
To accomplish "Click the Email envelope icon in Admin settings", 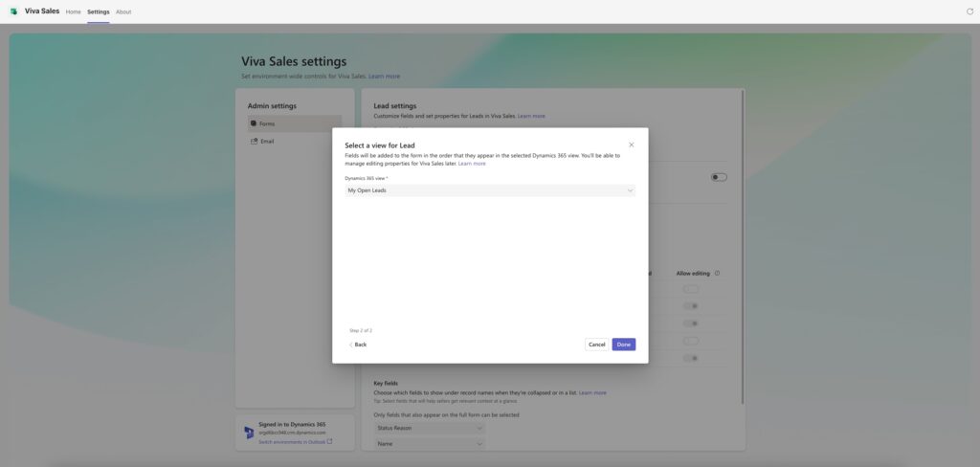I will (254, 142).
